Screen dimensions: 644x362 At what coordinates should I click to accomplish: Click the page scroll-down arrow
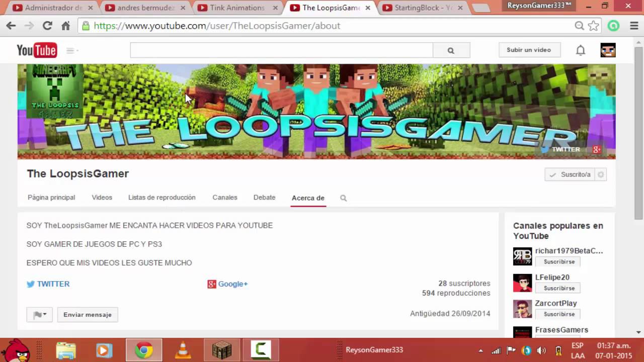tap(638, 332)
